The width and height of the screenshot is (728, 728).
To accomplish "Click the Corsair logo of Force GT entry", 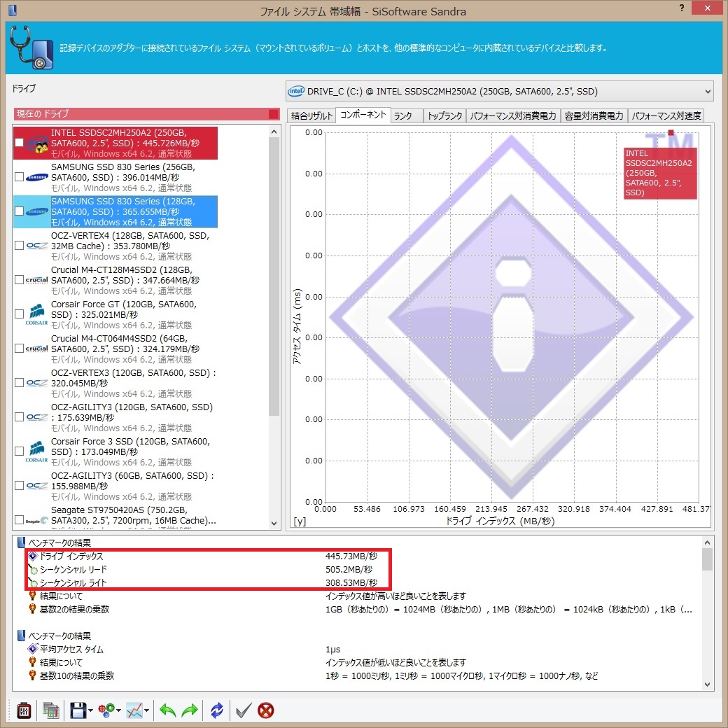I will tap(36, 314).
